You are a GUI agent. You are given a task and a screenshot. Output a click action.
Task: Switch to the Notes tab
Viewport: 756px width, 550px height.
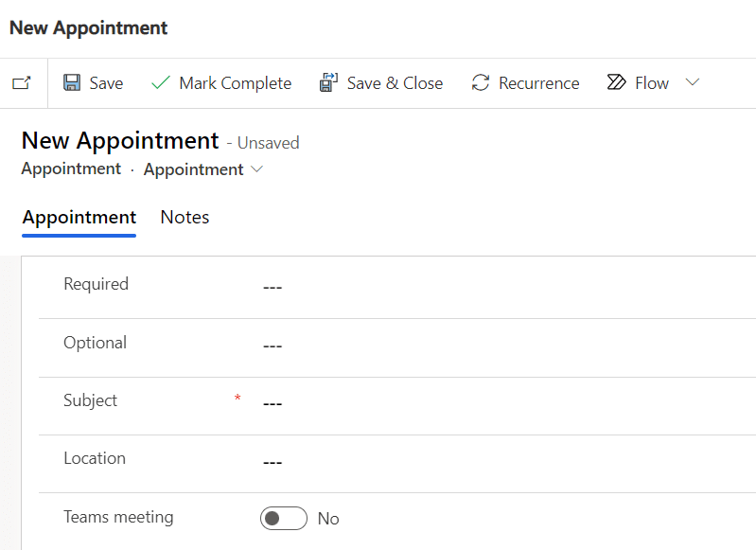pyautogui.click(x=185, y=218)
